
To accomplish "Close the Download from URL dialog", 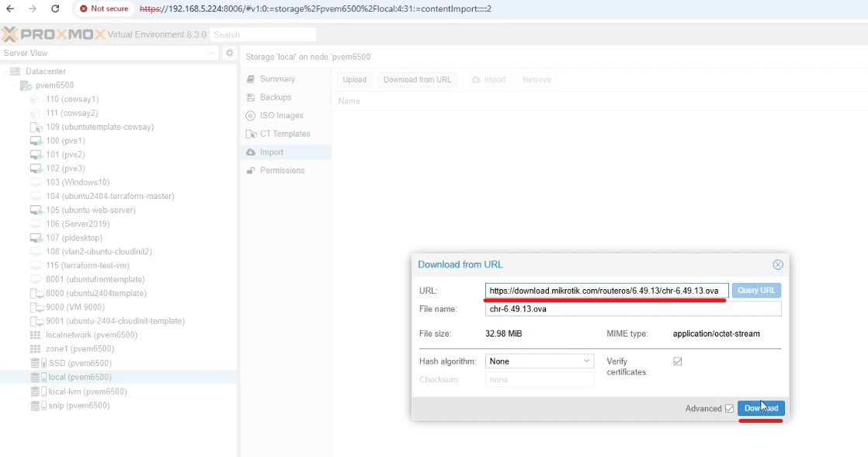I will point(778,265).
